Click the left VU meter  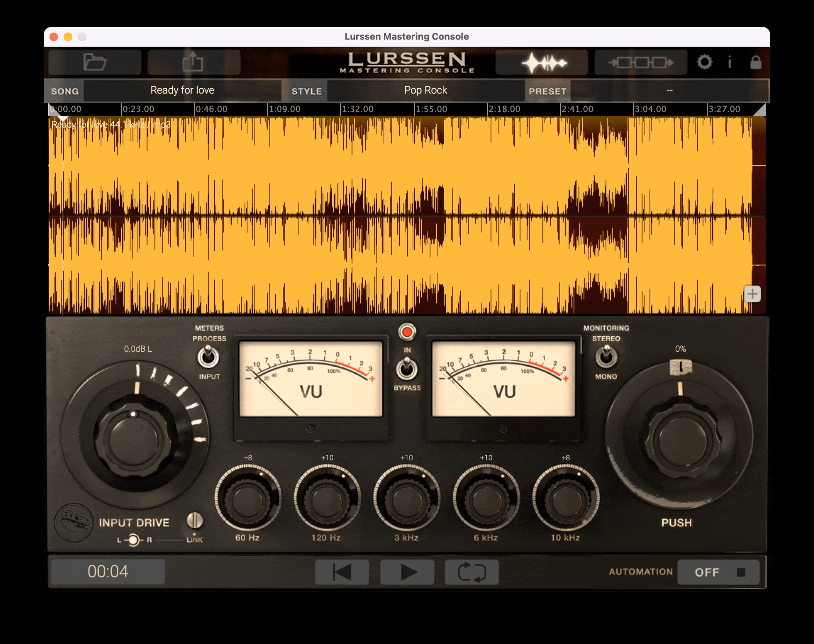311,379
